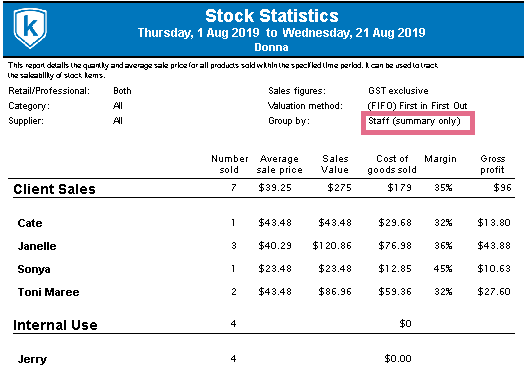
Task: Click the Margin column header
Action: 440,159
